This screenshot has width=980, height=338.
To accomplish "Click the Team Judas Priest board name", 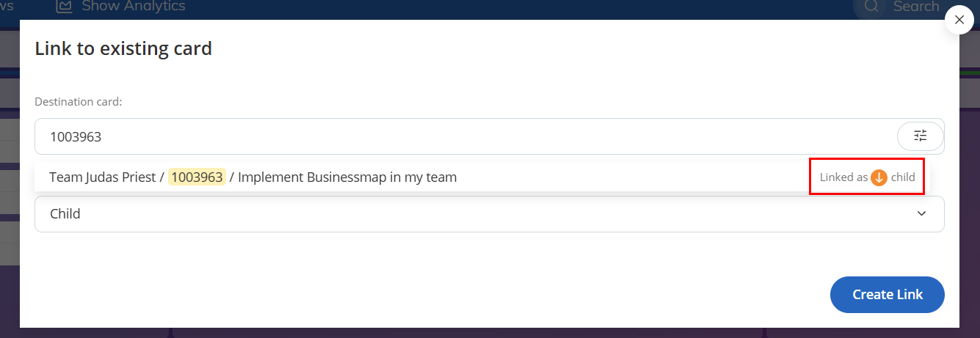I will point(102,177).
